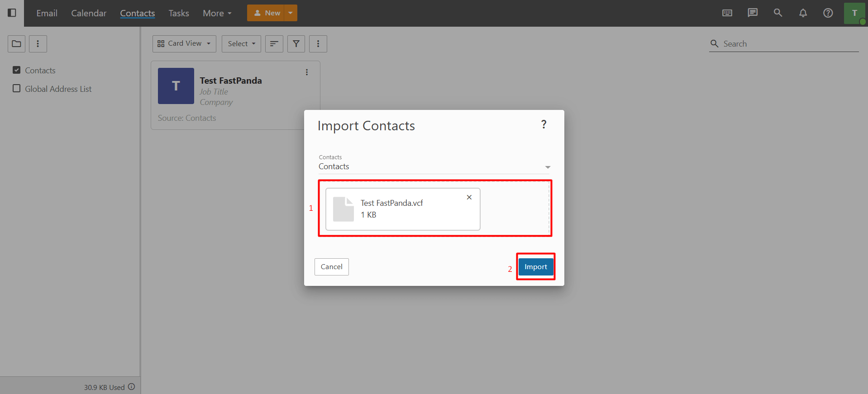Click the Test FastPanda contact name
Viewport: 868px width, 394px height.
(x=231, y=81)
